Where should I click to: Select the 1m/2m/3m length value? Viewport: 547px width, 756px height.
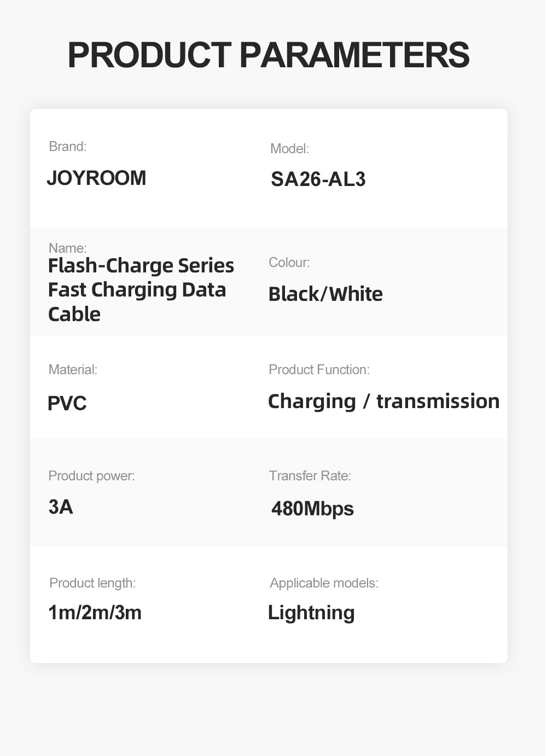click(x=95, y=613)
